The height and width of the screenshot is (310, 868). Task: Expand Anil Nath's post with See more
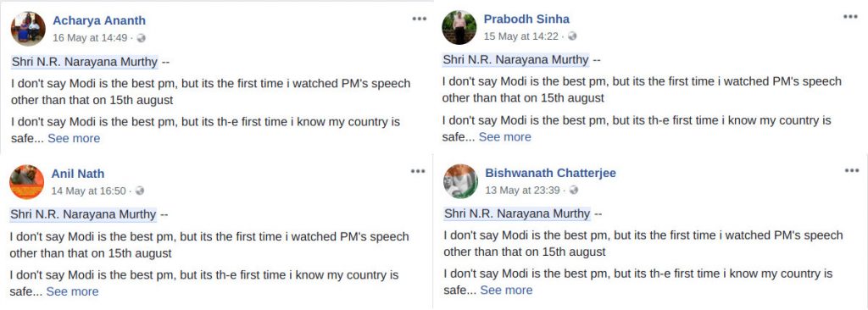[72, 291]
